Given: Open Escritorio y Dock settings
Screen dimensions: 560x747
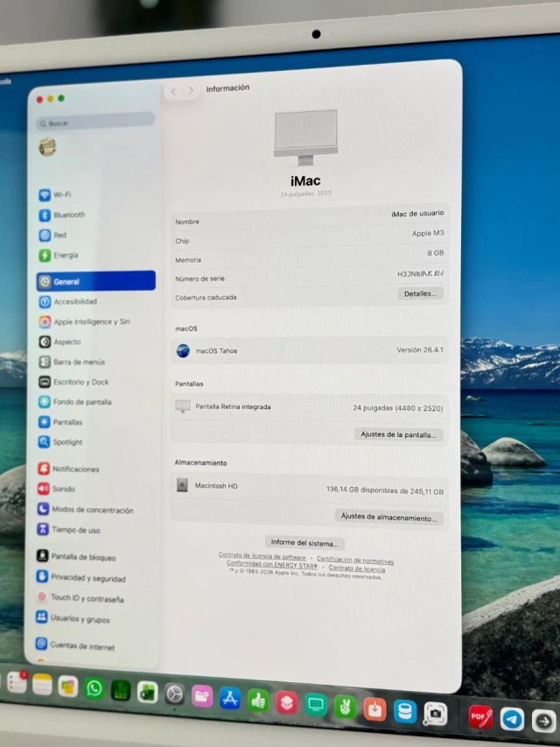Looking at the screenshot, I should 73,382.
